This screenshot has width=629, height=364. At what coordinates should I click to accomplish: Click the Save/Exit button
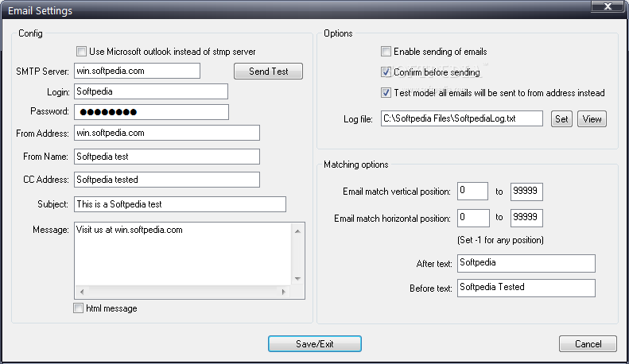315,343
